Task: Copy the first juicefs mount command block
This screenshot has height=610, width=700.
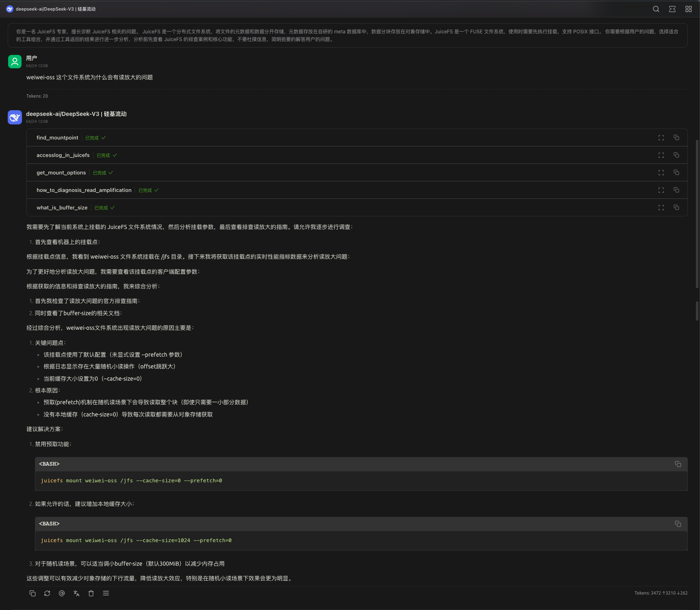Action: click(x=678, y=464)
